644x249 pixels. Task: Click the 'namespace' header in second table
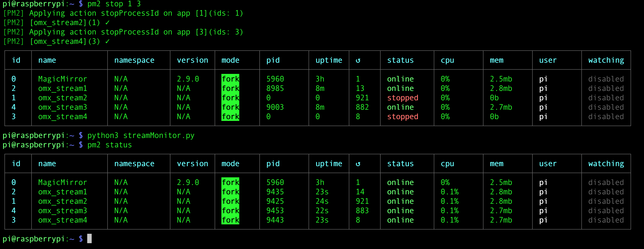pos(134,164)
